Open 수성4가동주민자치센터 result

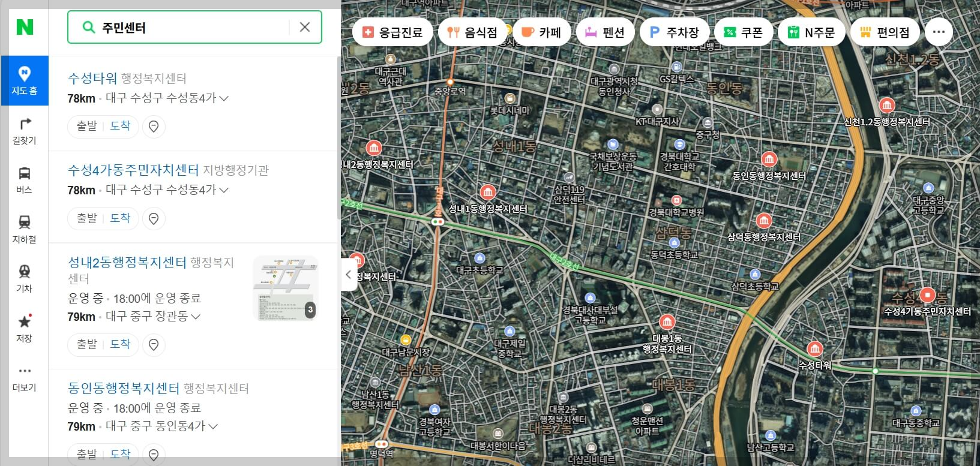point(133,170)
